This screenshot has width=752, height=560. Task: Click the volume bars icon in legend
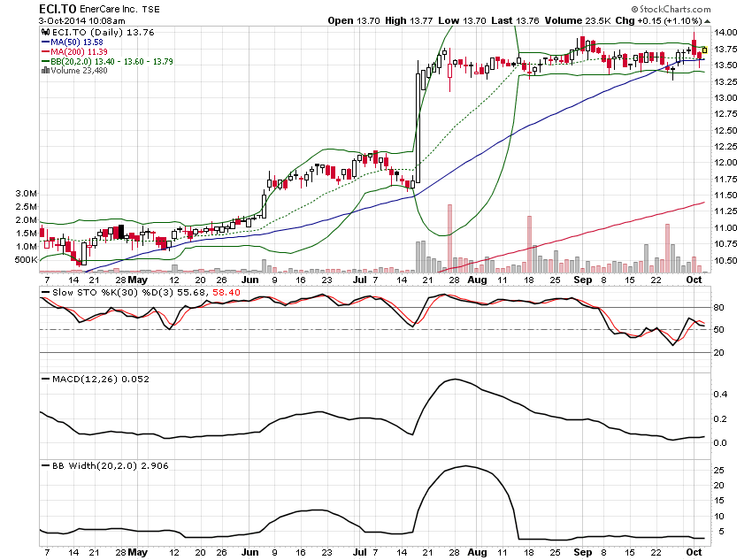click(45, 71)
